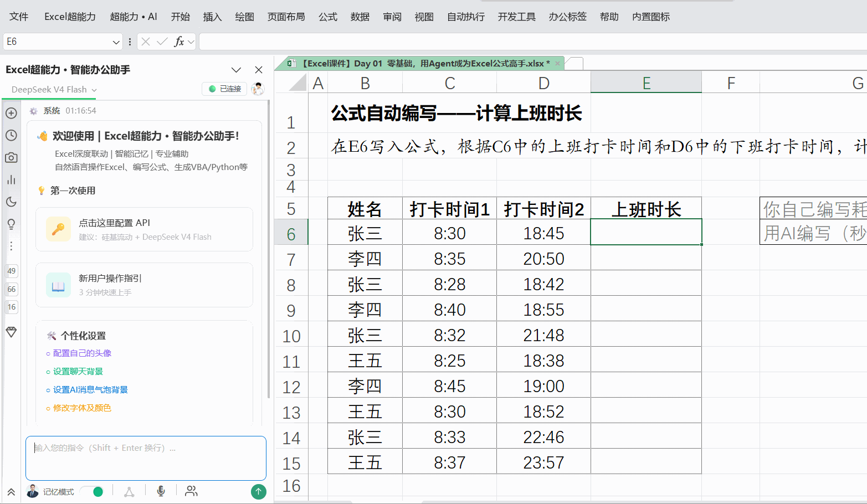Toggle the memory mode switch
867x504 pixels.
click(91, 491)
